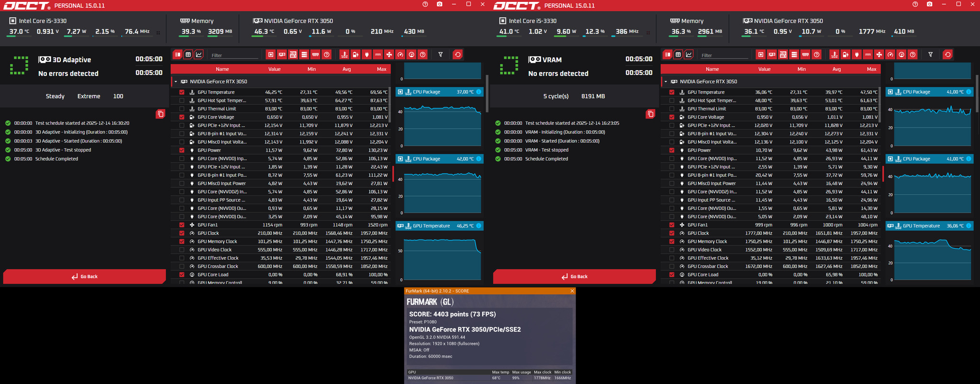
Task: Show only CPU sensors in 3D Adaptive window
Action: (x=271, y=55)
